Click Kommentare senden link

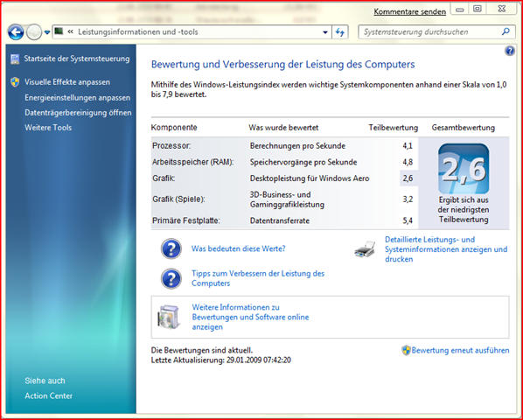tap(409, 11)
